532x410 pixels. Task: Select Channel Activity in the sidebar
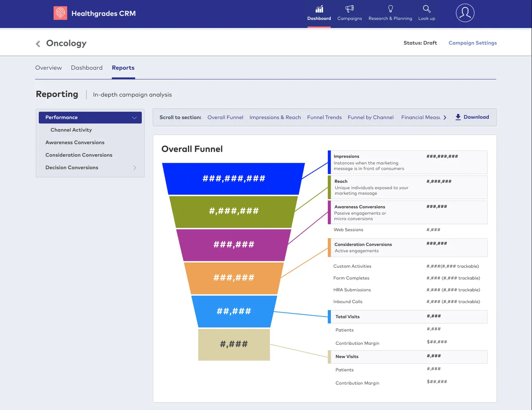tap(71, 130)
